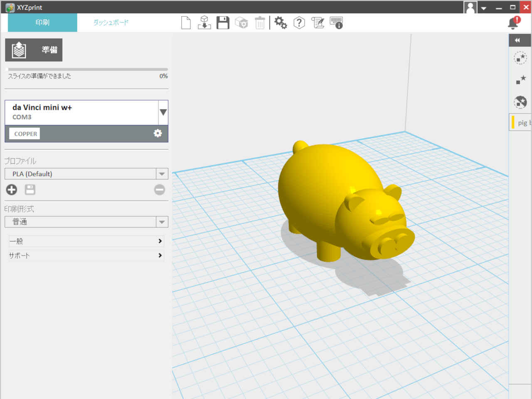Screen dimensions: 532x399
Task: Click the yellow color marker beside pig
Action: pyautogui.click(x=513, y=123)
